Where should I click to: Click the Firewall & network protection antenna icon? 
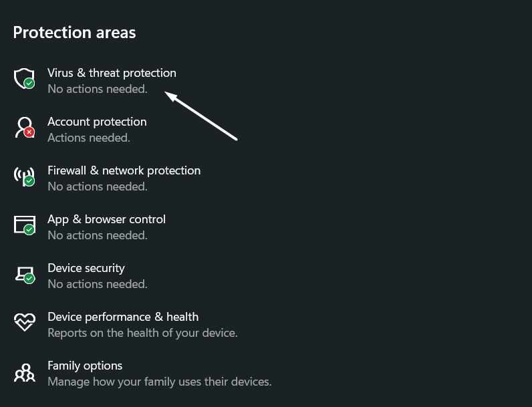pyautogui.click(x=24, y=176)
